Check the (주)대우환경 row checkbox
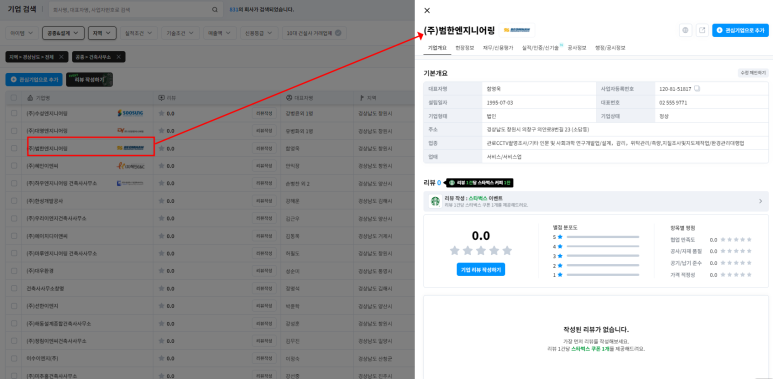The image size is (773, 379). pos(14,271)
